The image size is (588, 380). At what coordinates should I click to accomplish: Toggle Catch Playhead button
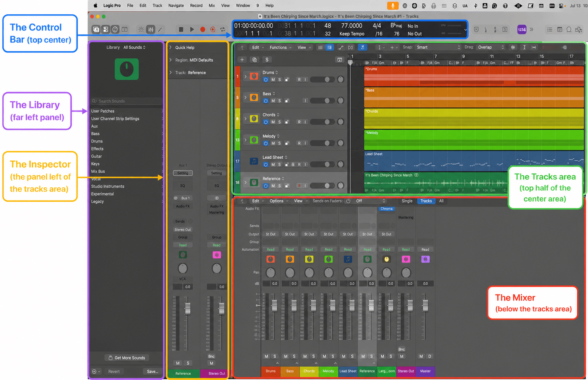tap(362, 47)
